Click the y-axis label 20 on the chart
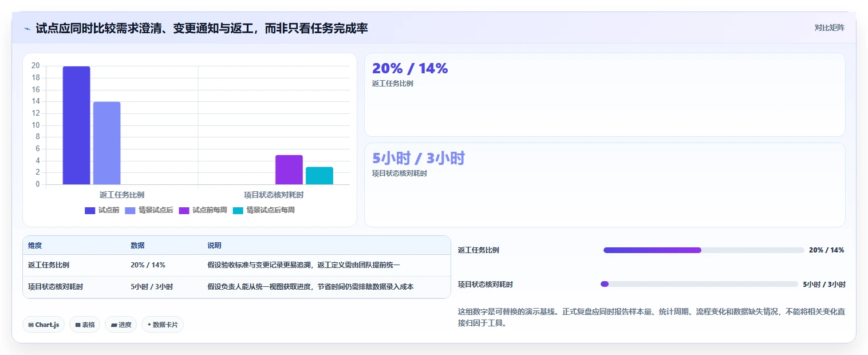Screen dimensions: 868x355 [x=35, y=66]
